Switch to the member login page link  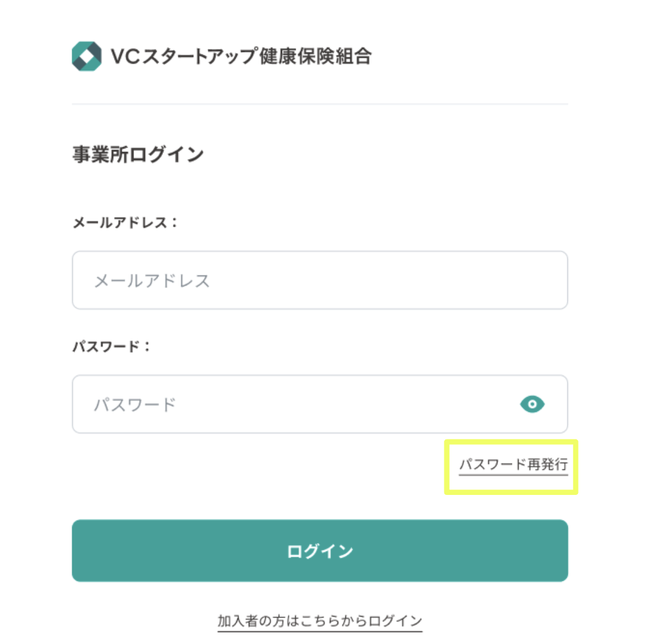pos(320,620)
